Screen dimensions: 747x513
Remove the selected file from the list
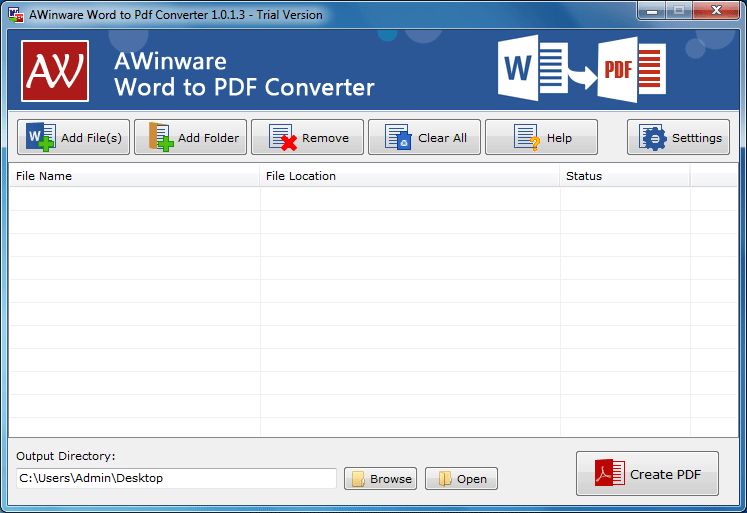pos(308,138)
